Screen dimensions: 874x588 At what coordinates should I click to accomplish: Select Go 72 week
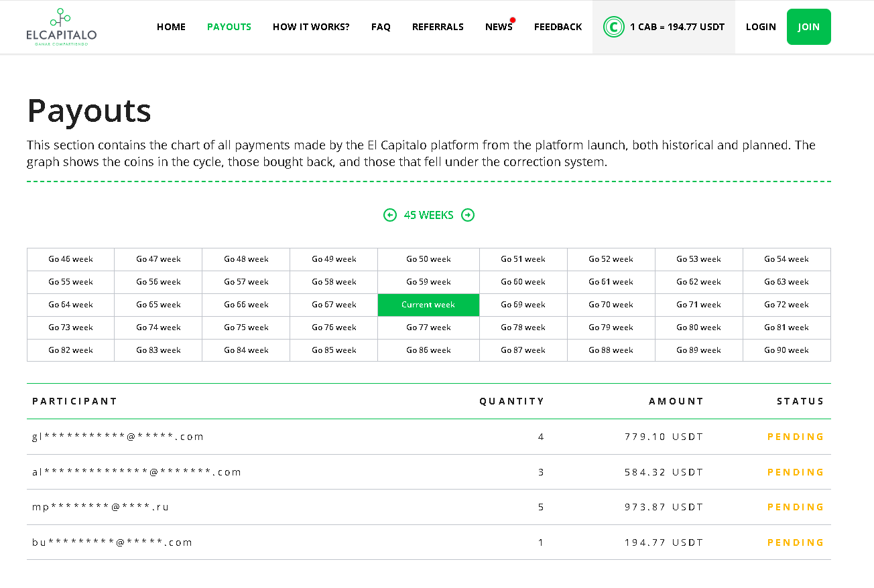pos(787,305)
